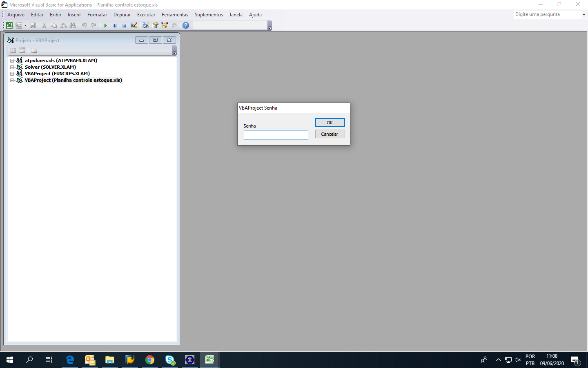
Task: Open standard toolbar options arrow
Action: [269, 26]
